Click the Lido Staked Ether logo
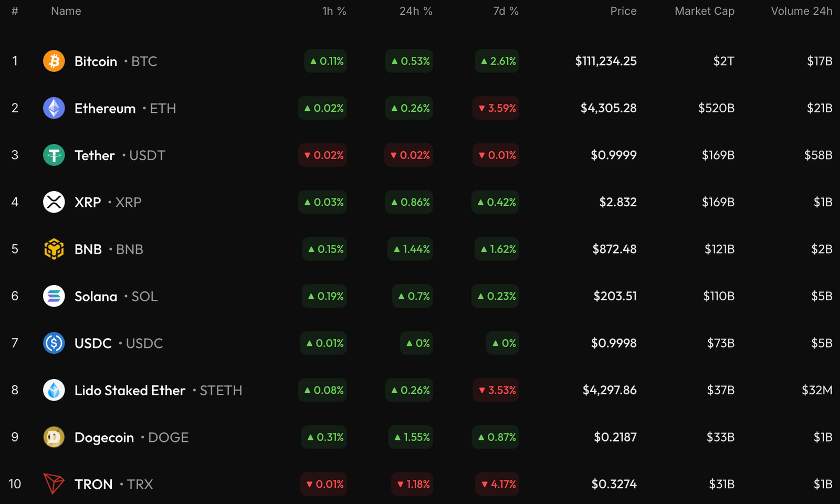 (x=54, y=390)
